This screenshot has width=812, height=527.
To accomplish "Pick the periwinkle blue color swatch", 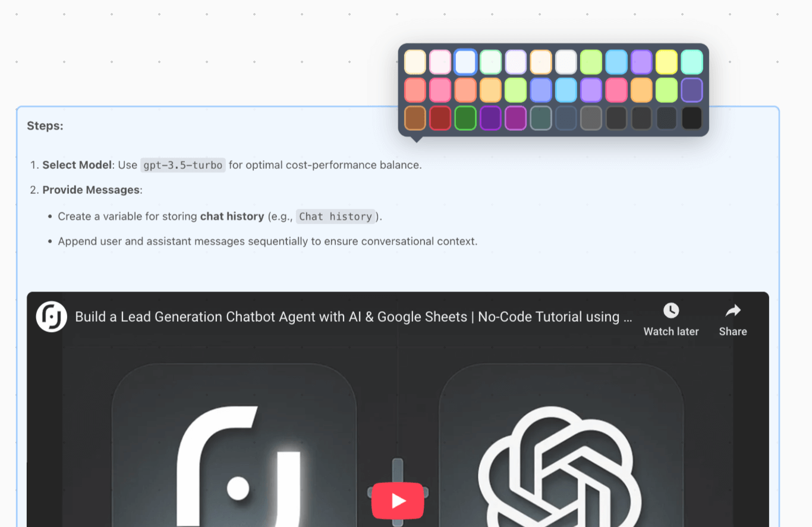I will [541, 90].
